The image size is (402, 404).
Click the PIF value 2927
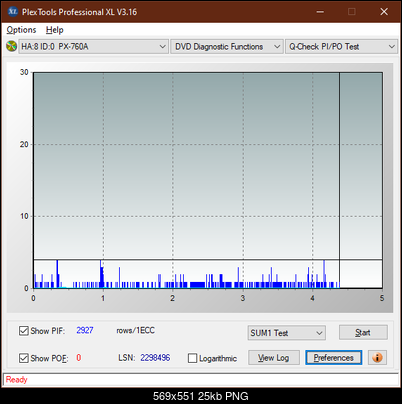tap(85, 330)
